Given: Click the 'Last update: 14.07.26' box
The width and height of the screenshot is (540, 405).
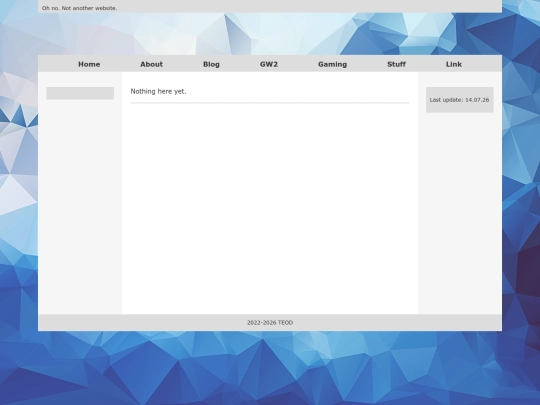Looking at the screenshot, I should [459, 100].
